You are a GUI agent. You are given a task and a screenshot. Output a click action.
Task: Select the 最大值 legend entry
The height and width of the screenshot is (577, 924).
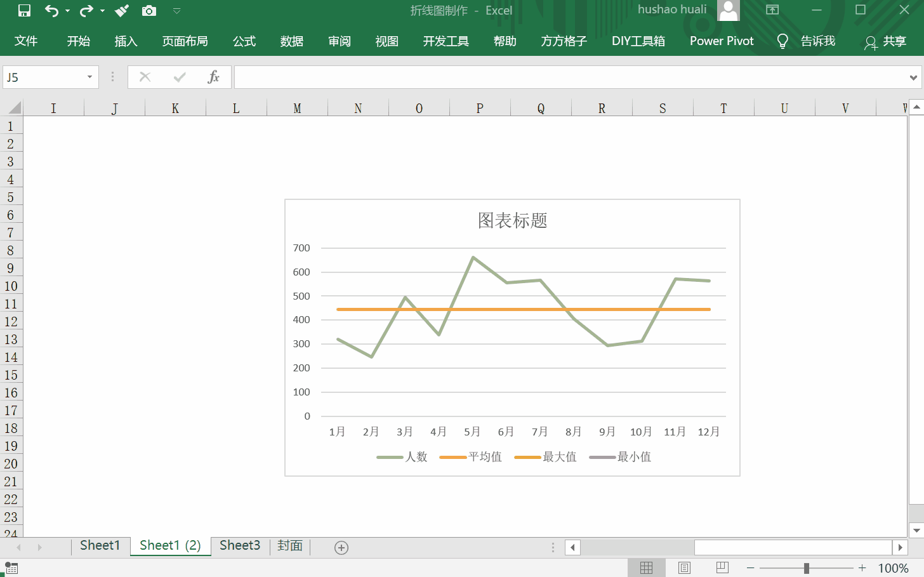click(x=545, y=456)
